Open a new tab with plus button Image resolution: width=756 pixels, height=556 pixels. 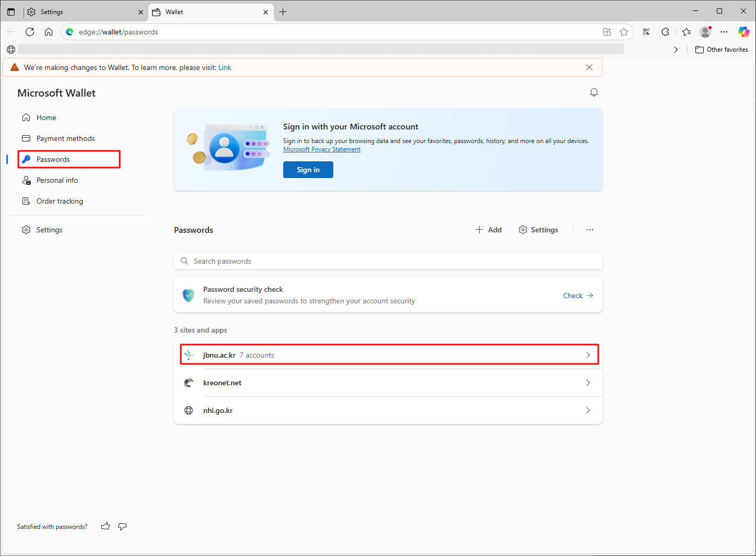pyautogui.click(x=283, y=11)
